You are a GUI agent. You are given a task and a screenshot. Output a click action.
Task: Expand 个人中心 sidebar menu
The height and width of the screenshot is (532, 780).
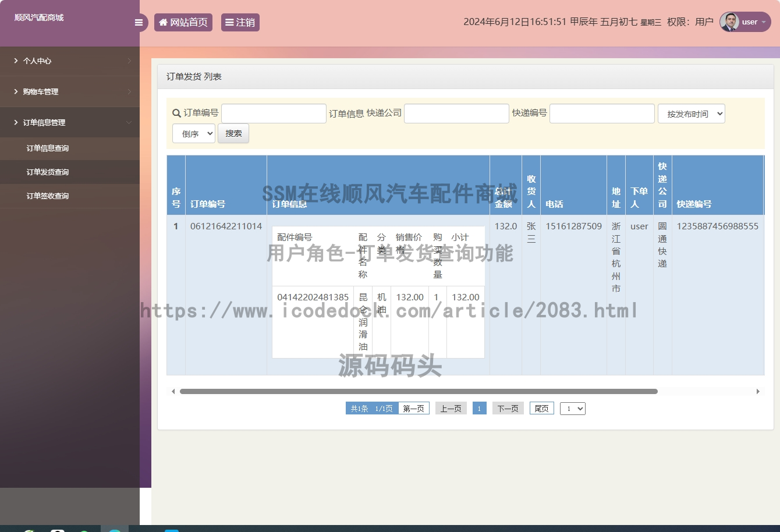tap(70, 61)
